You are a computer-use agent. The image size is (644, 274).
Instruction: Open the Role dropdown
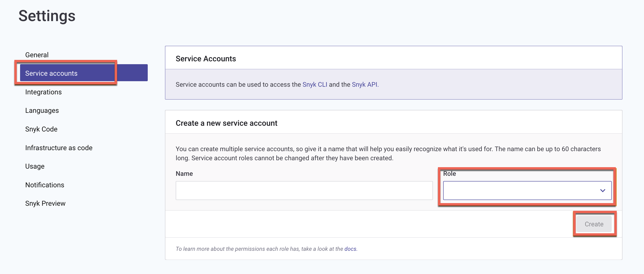[x=525, y=190]
